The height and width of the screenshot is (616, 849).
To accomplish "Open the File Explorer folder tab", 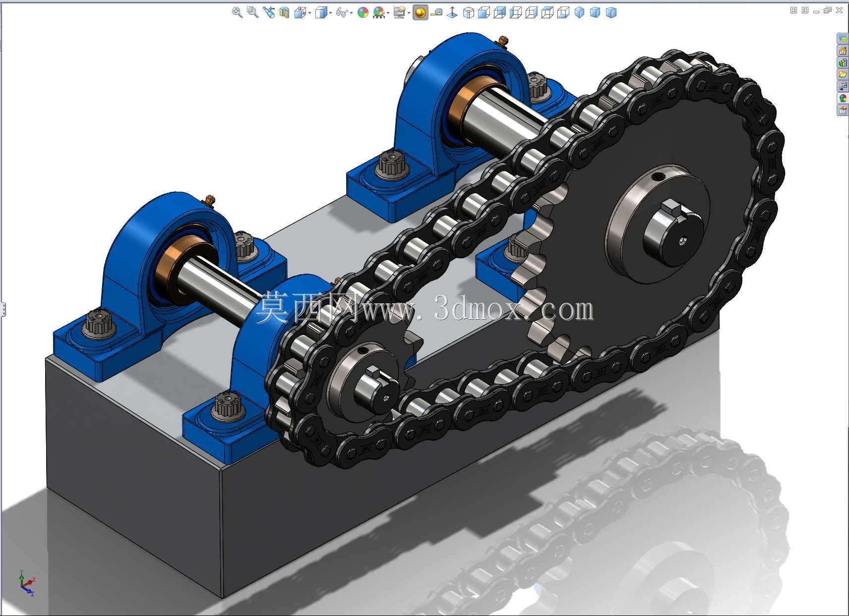I will tap(843, 74).
